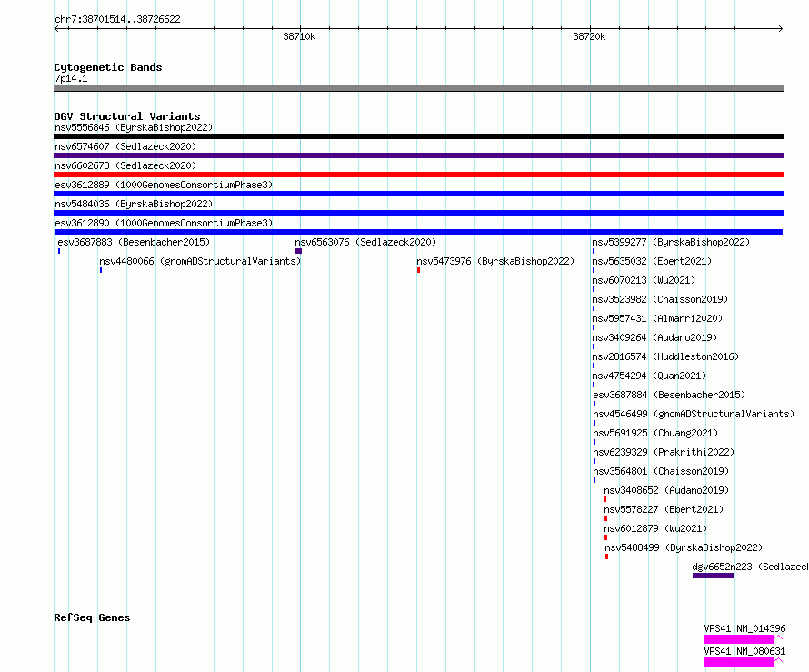Screen dimensions: 809x672
Task: Click the nsv5635032 (Ebert2021) label
Action: click(x=652, y=261)
